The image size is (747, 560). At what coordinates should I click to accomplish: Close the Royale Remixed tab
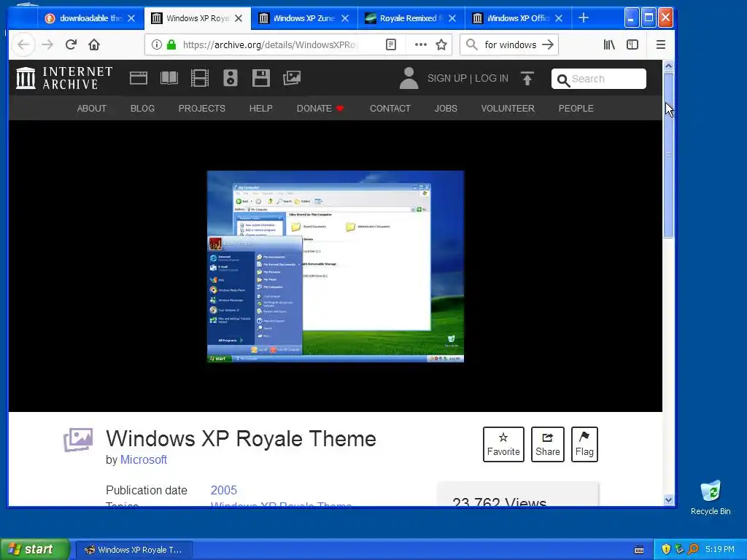point(452,18)
